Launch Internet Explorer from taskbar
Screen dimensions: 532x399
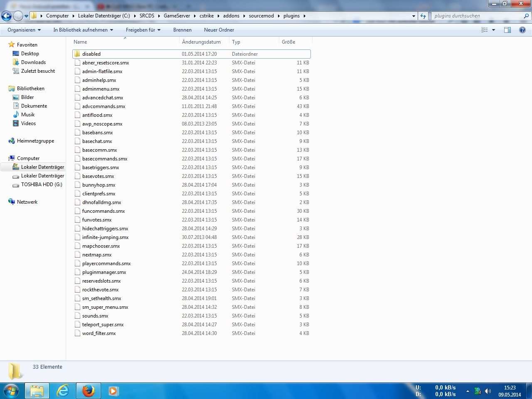point(63,391)
